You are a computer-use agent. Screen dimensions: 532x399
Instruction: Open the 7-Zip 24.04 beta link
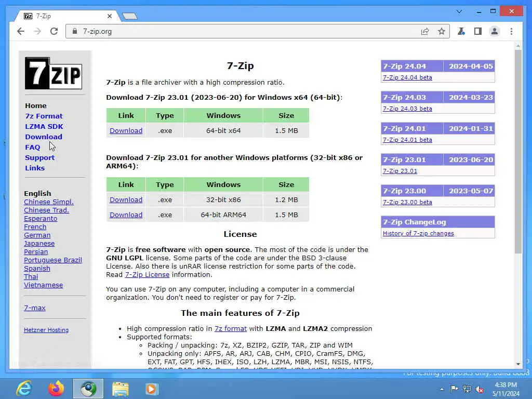(x=407, y=78)
